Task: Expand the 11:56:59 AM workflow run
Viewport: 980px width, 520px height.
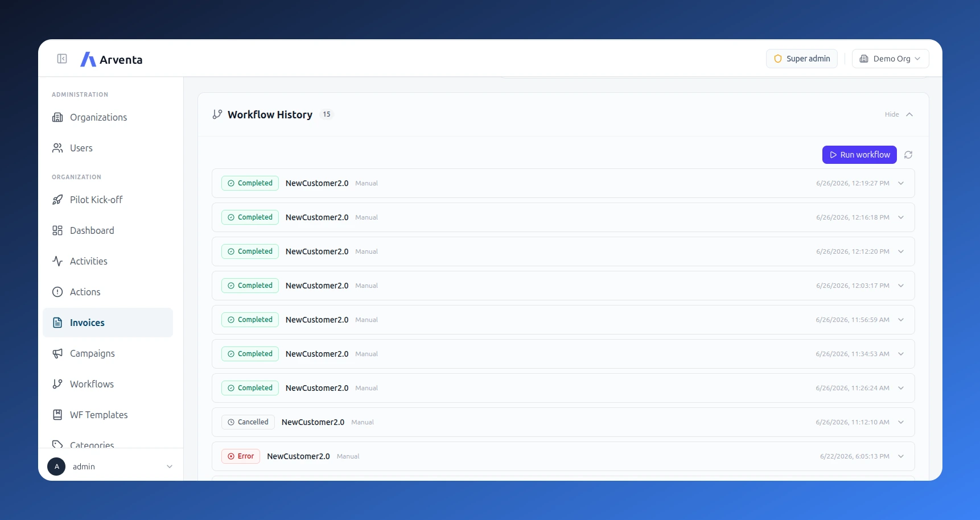Action: click(x=901, y=320)
